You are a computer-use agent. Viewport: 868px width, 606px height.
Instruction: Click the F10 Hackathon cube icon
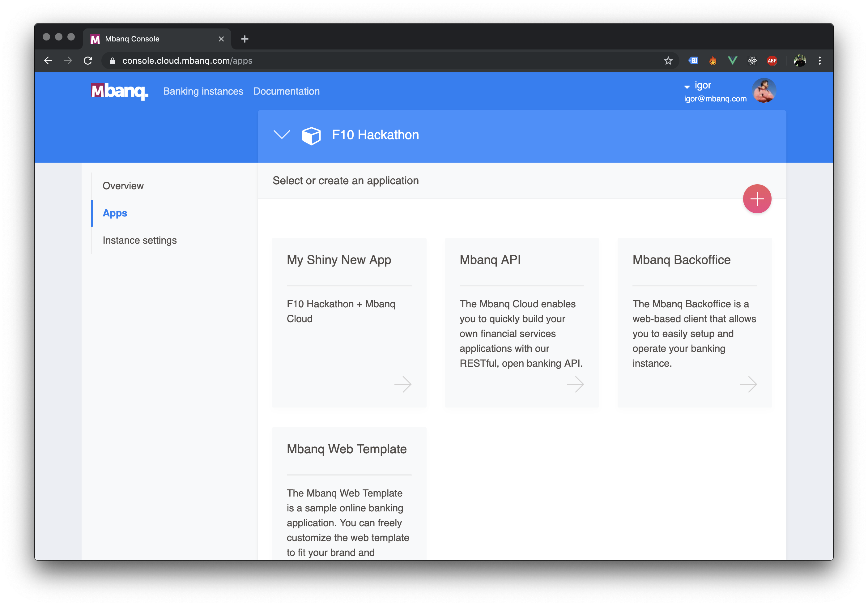(311, 135)
